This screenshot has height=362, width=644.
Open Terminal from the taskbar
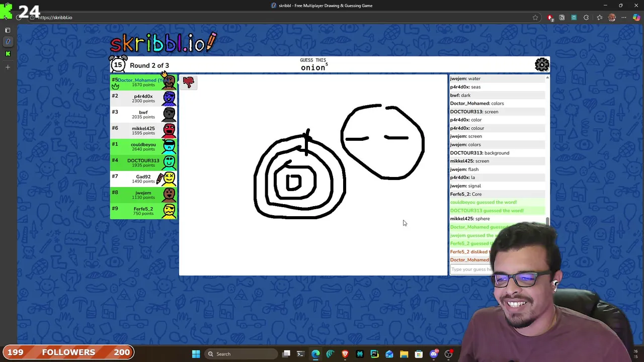coord(300,354)
